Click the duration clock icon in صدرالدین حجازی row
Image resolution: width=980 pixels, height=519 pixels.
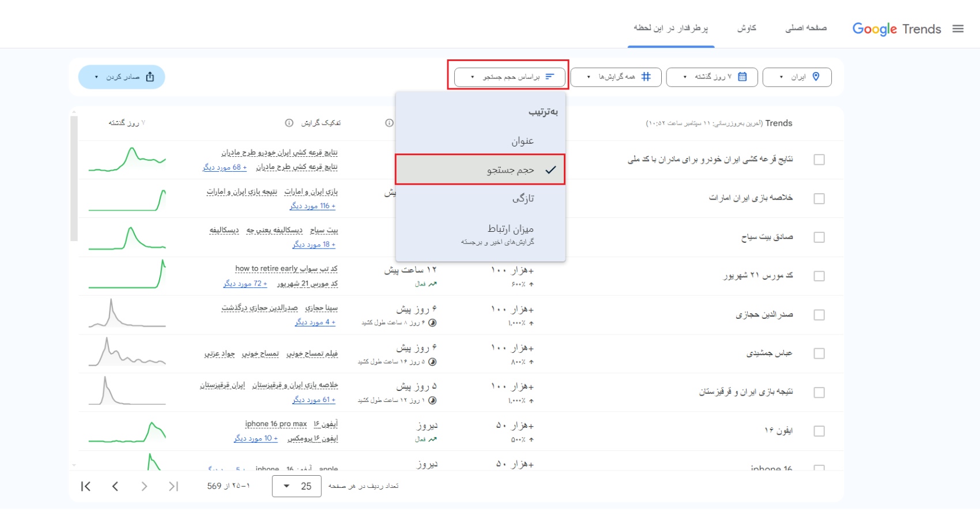point(432,323)
